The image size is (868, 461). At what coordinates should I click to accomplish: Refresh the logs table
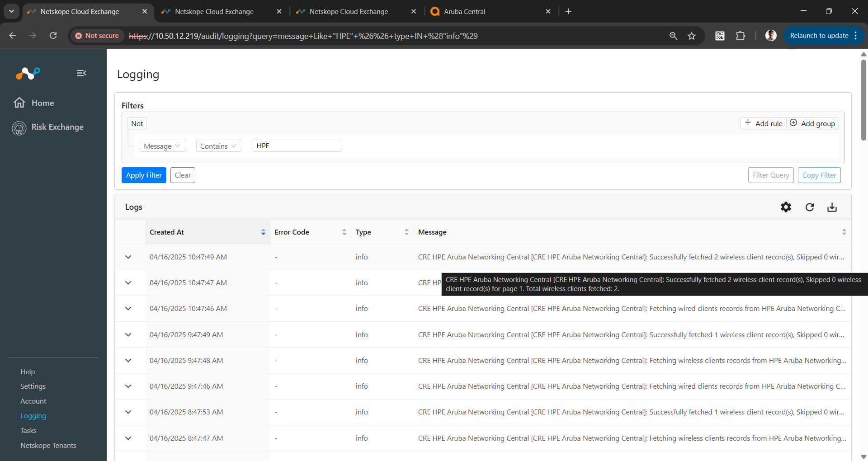810,207
